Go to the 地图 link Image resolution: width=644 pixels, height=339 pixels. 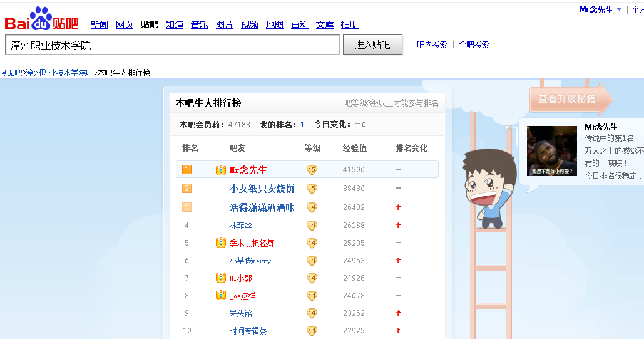tap(274, 24)
